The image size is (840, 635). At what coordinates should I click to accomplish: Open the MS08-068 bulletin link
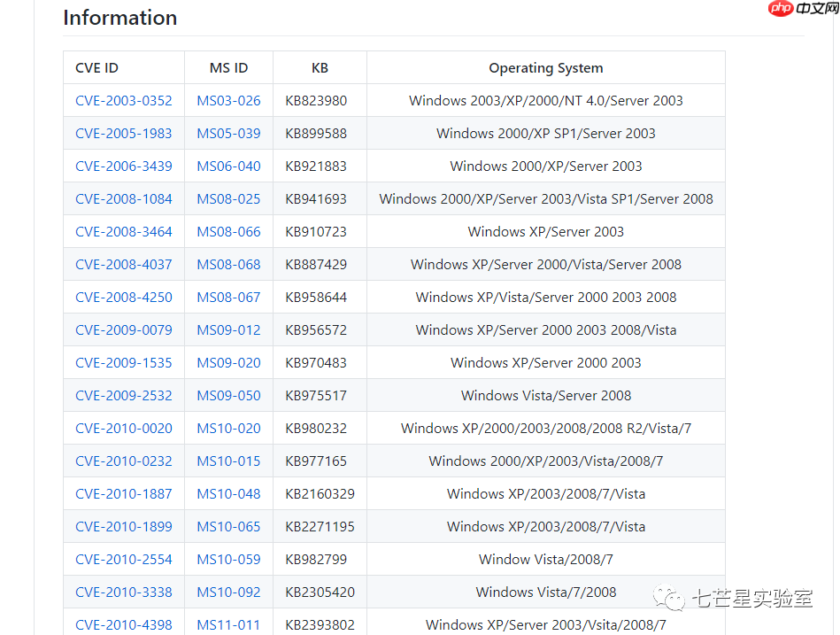tap(228, 265)
